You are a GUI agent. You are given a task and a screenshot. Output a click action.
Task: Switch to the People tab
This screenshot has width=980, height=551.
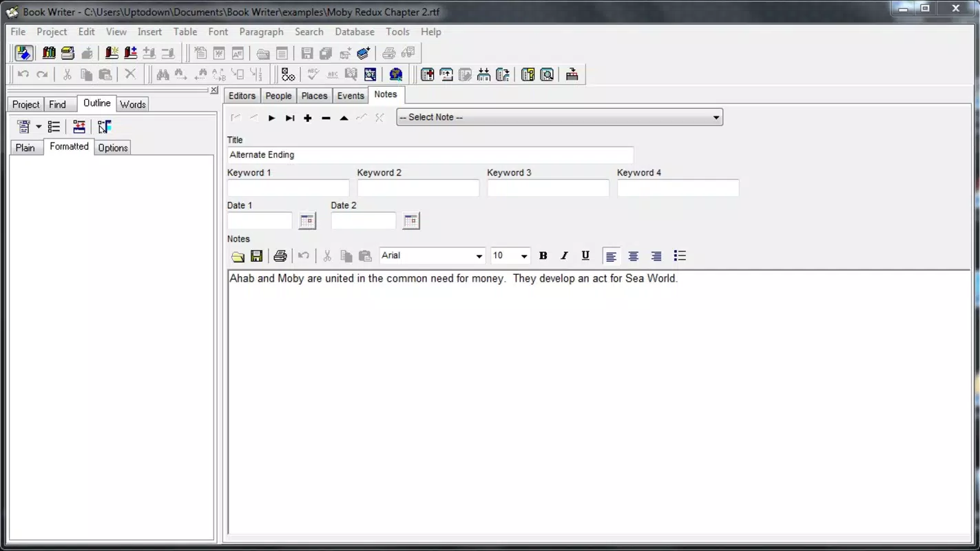click(278, 96)
